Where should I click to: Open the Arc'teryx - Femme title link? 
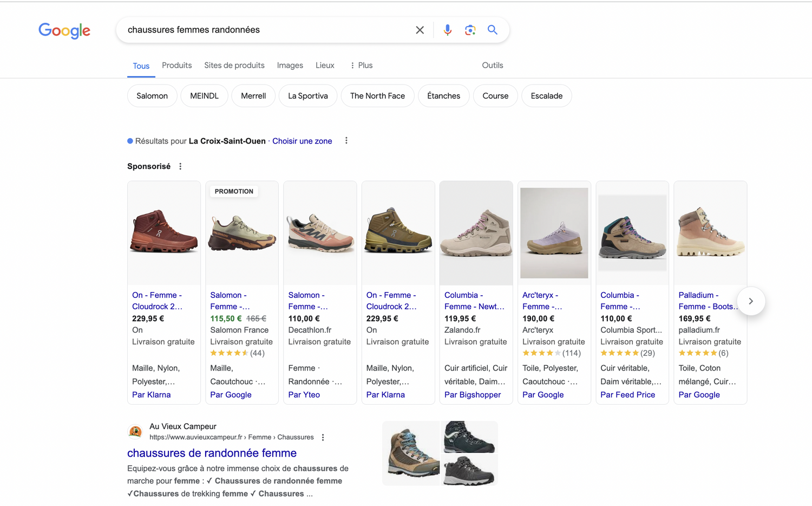point(542,301)
